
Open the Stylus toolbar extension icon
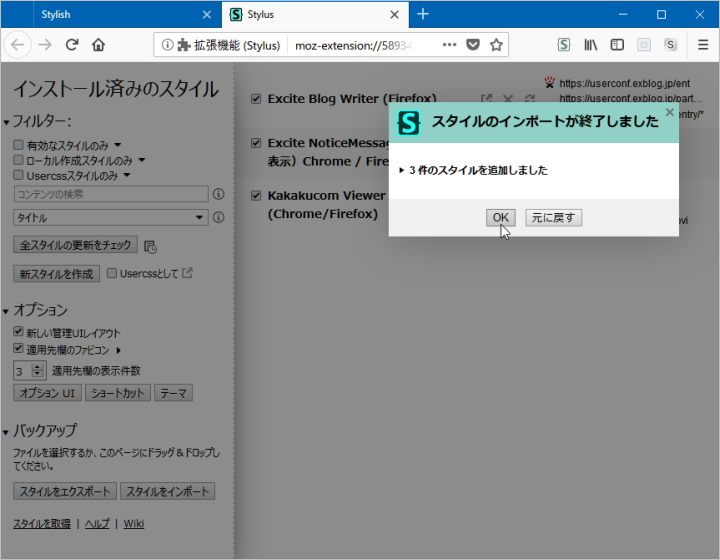click(x=564, y=45)
